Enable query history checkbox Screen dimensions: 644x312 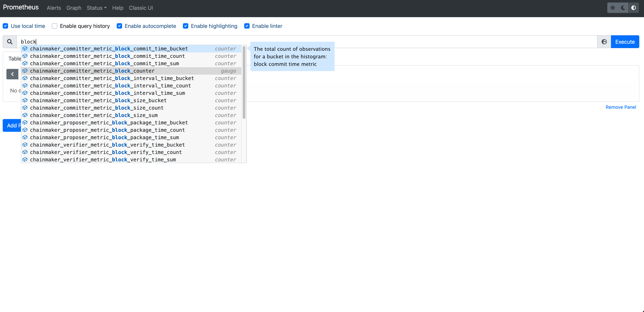(x=55, y=26)
